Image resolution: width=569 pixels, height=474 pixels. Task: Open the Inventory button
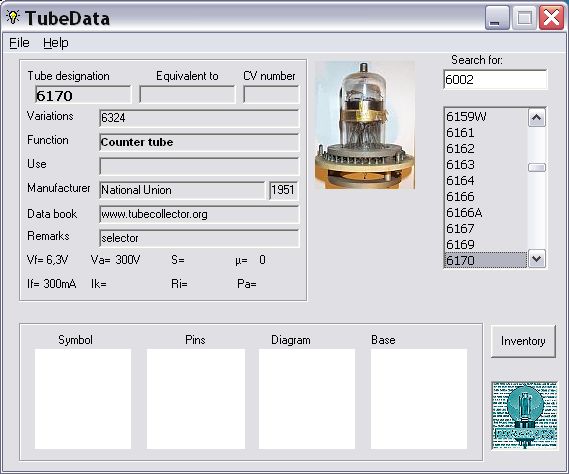[x=523, y=341]
